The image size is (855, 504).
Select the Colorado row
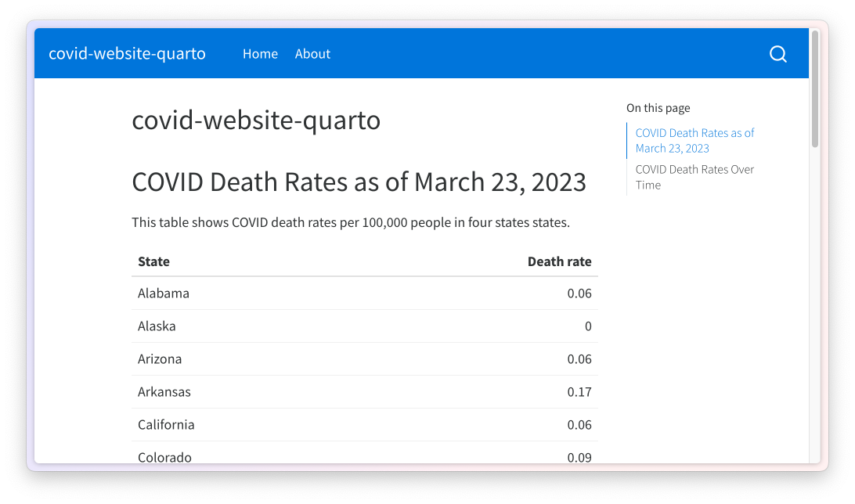pyautogui.click(x=164, y=457)
